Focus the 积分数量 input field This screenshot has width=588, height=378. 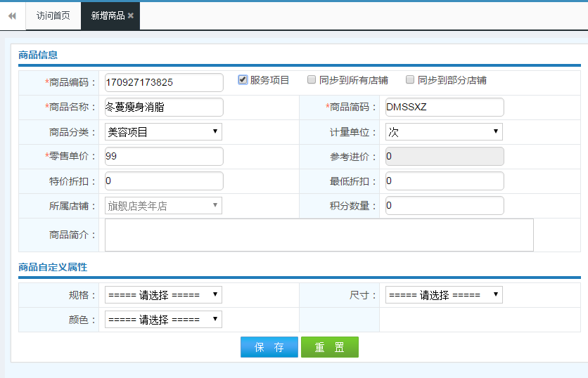click(x=445, y=205)
